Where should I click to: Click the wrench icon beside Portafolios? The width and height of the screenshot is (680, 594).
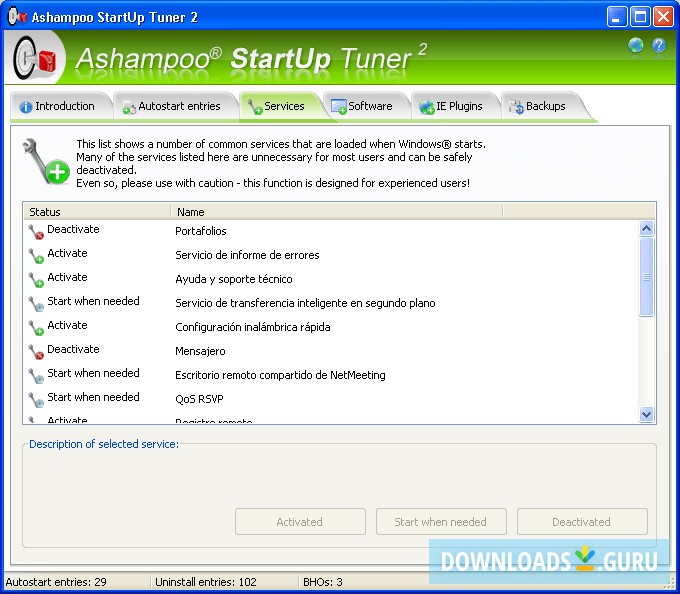coord(36,232)
